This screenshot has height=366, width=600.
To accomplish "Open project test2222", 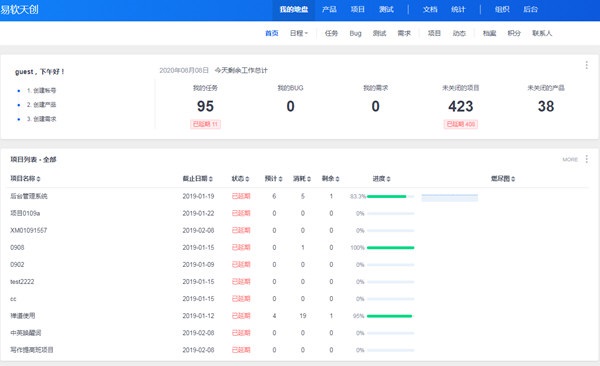I will click(22, 282).
